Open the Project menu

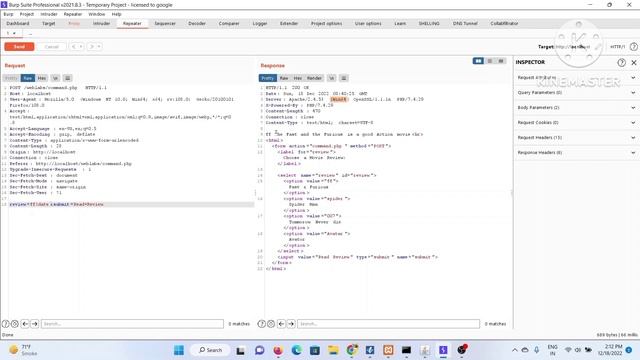[27, 14]
